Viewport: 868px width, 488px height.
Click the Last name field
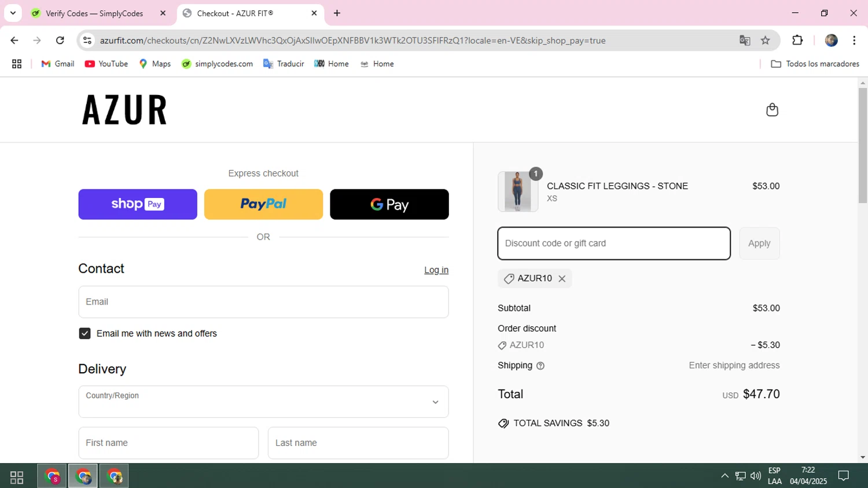(358, 443)
